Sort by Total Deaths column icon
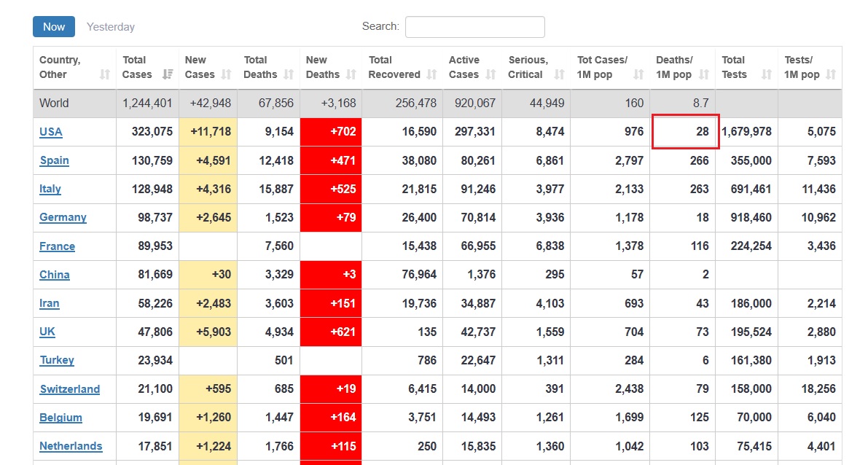Image resolution: width=868 pixels, height=465 pixels. pos(289,74)
